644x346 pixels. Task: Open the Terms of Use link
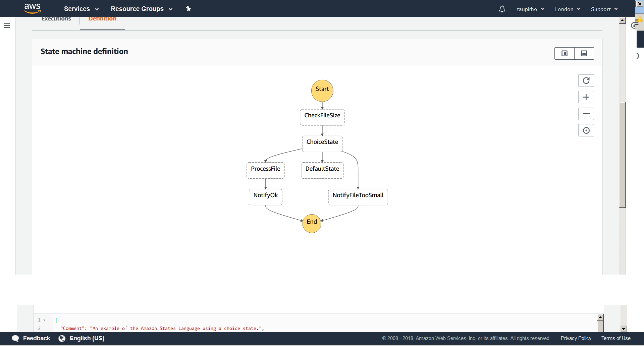click(616, 338)
